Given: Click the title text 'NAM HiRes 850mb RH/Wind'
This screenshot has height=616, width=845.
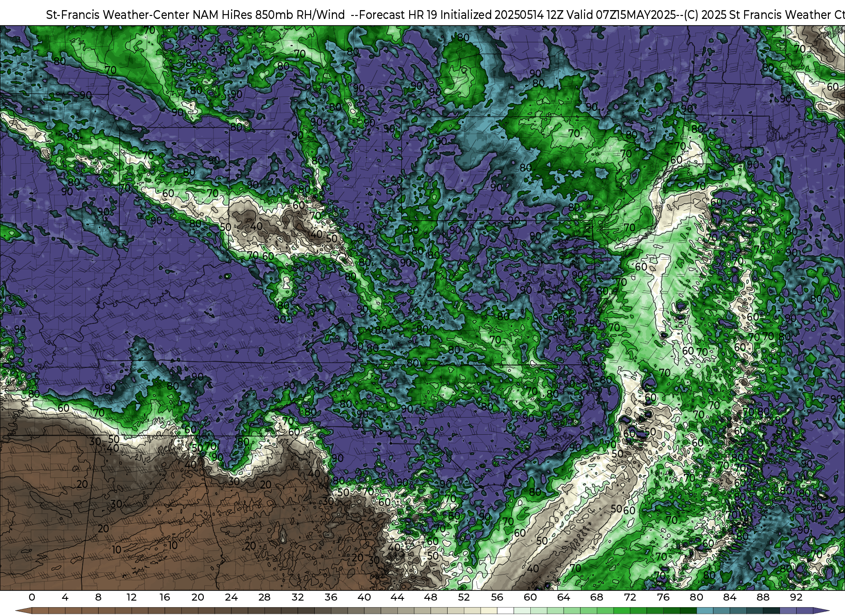Looking at the screenshot, I should coord(268,15).
